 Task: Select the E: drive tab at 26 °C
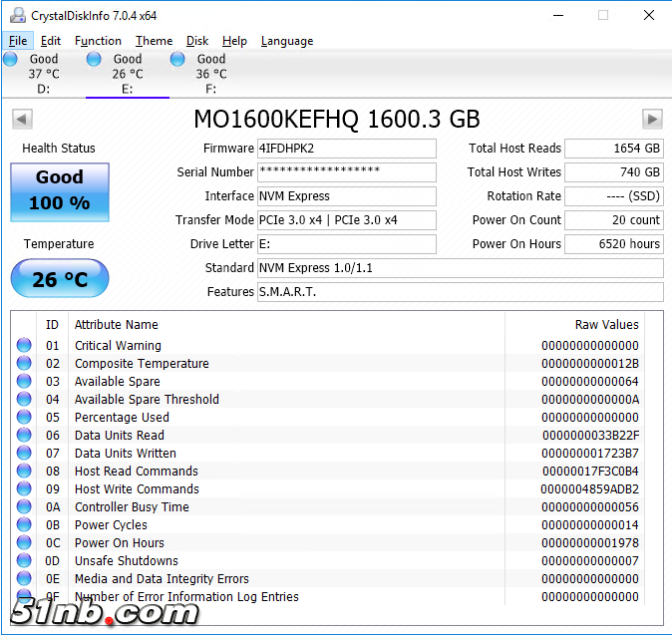click(128, 74)
